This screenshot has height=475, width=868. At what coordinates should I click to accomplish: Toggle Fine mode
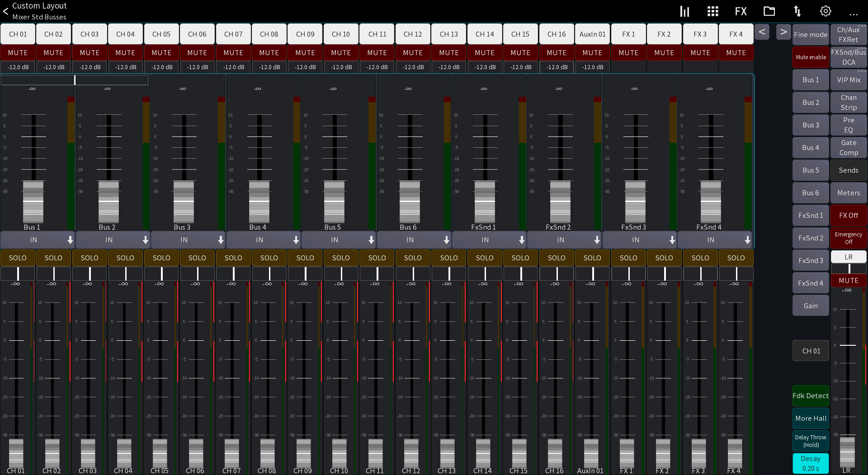pyautogui.click(x=811, y=35)
